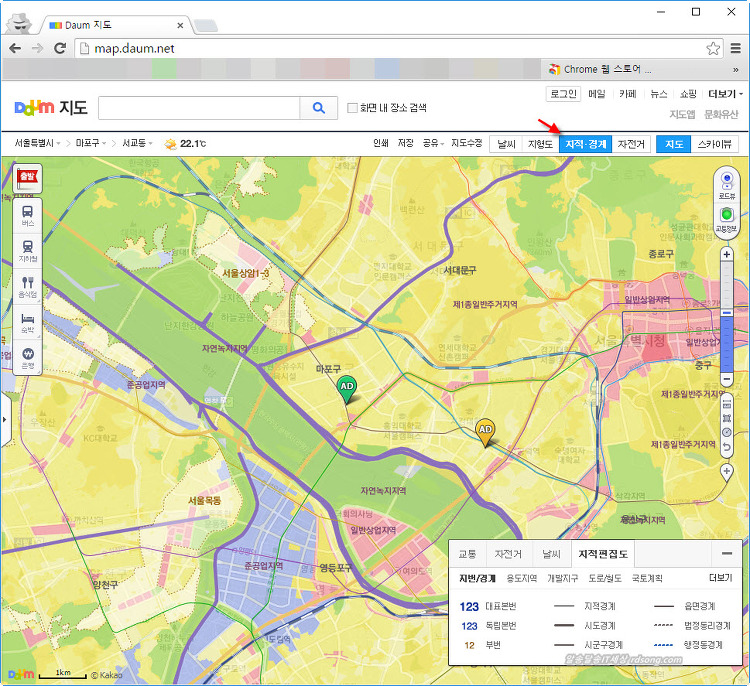Select the 용도지역 sub-tab in legend
Image resolution: width=750 pixels, height=686 pixels.
[521, 578]
